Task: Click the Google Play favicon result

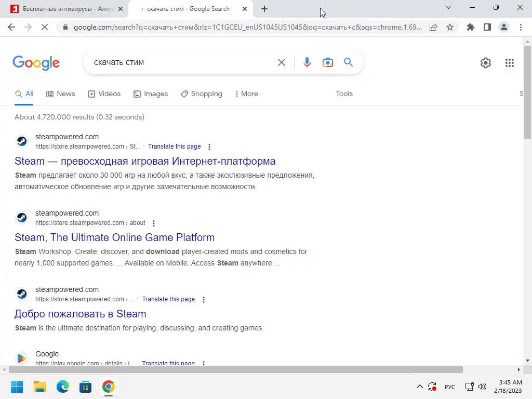Action: tap(22, 358)
